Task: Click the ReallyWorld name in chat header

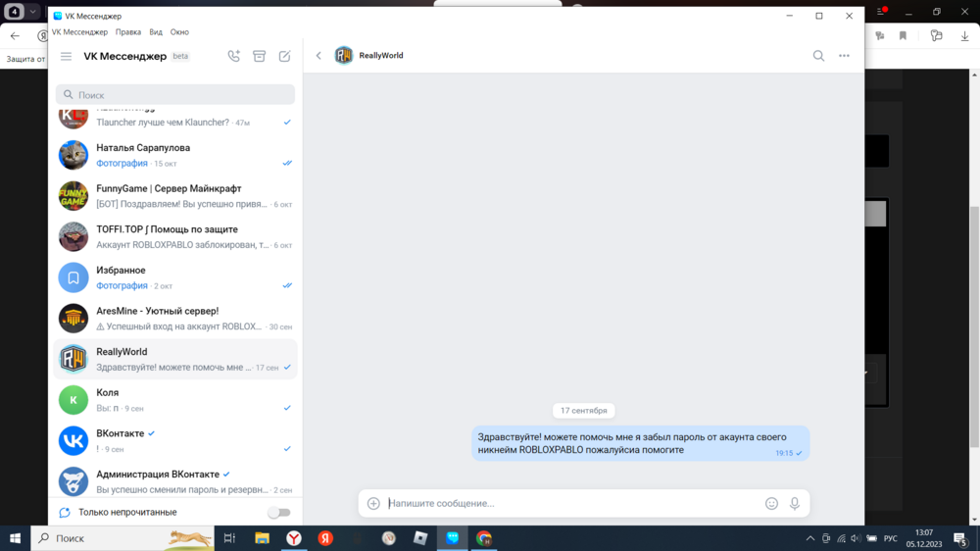Action: 381,56
